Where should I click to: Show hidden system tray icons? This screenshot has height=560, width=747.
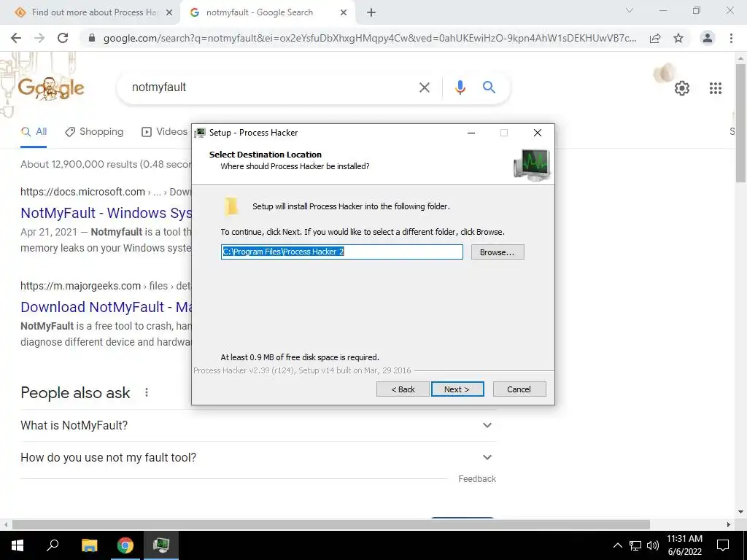617,545
